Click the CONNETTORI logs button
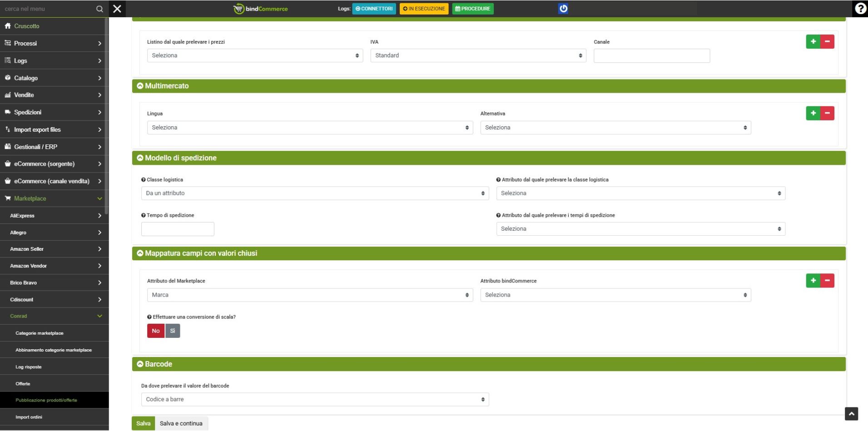Image resolution: width=868 pixels, height=431 pixels. [x=374, y=9]
